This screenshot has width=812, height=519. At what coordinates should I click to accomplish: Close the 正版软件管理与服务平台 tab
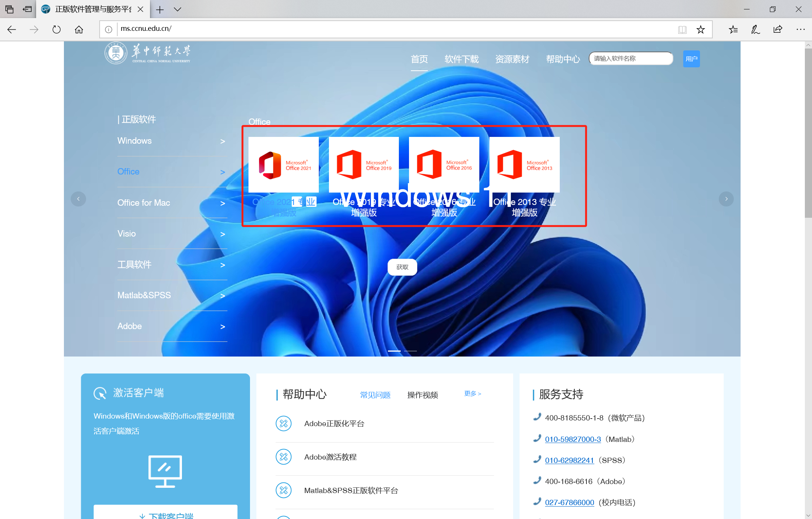141,9
